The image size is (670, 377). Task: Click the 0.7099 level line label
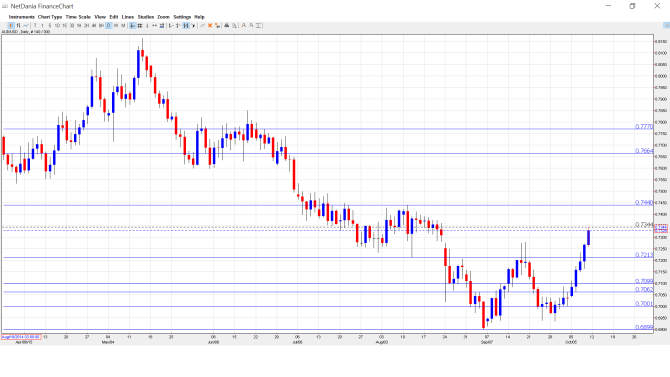coord(644,281)
